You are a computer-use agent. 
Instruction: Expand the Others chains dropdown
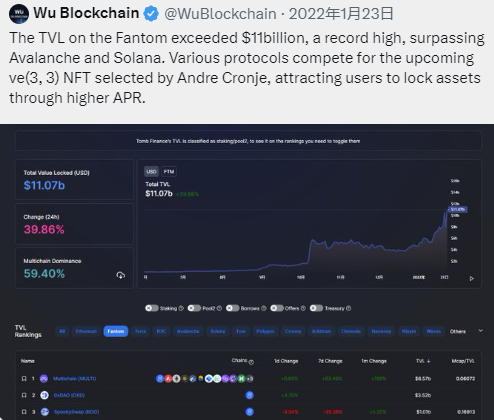pos(480,331)
